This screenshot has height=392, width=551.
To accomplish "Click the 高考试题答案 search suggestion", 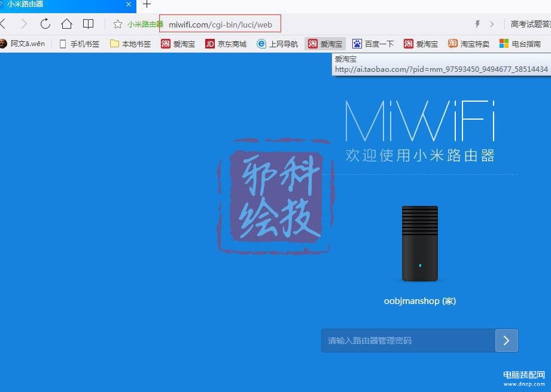I will (x=531, y=25).
